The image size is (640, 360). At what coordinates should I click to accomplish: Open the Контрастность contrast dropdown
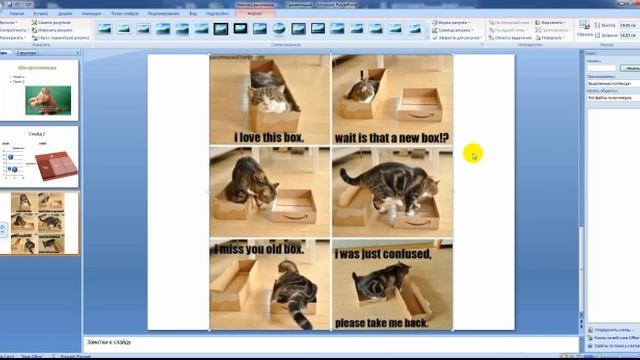coord(14,30)
